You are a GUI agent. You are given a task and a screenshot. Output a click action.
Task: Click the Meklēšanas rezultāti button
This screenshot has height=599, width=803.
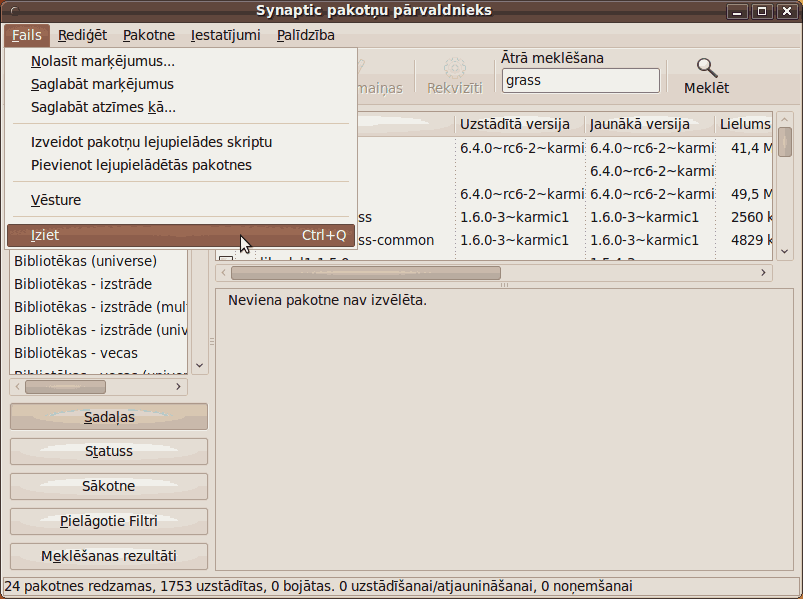click(109, 556)
